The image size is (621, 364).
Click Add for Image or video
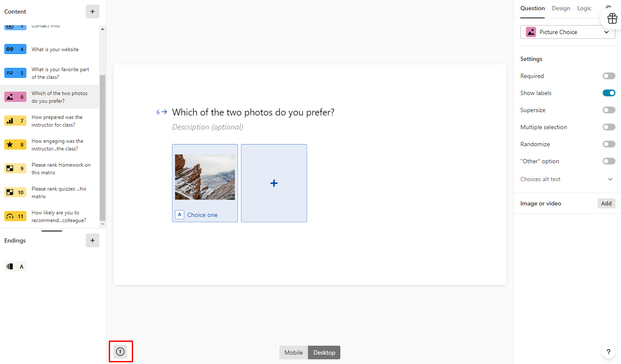pyautogui.click(x=606, y=203)
